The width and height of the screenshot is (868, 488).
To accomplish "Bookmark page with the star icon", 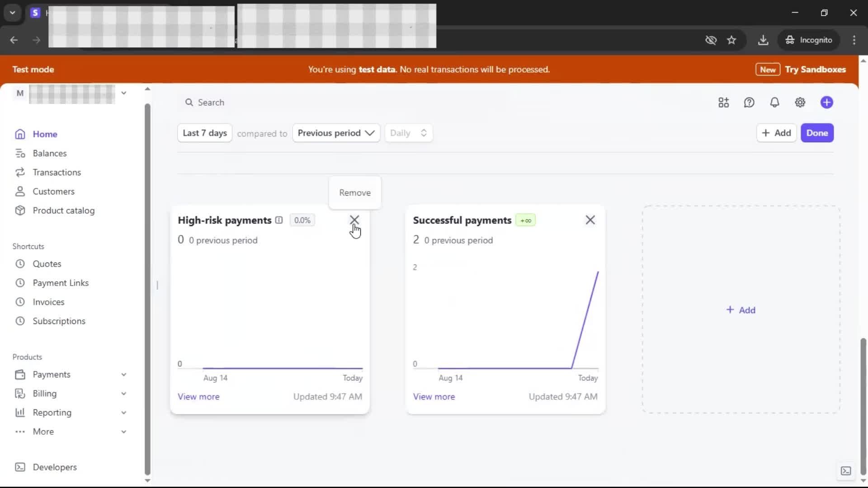I will (x=731, y=40).
